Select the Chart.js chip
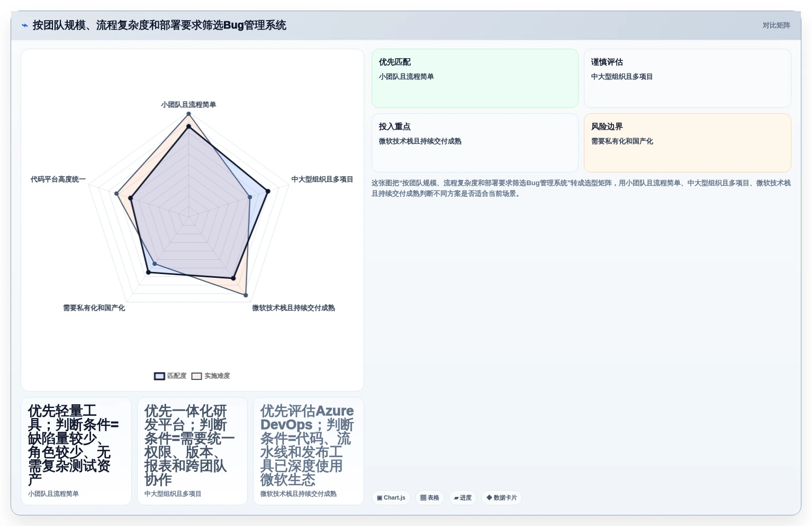 point(391,498)
